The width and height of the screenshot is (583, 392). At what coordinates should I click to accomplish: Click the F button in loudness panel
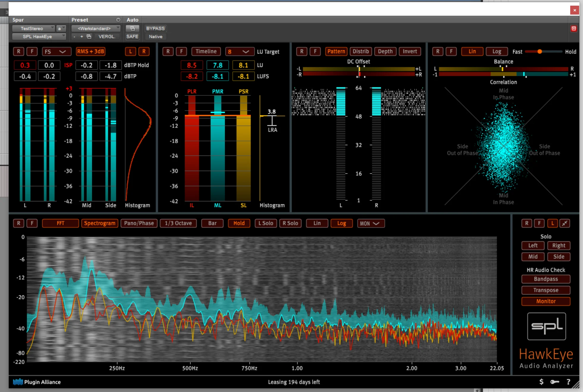(181, 51)
